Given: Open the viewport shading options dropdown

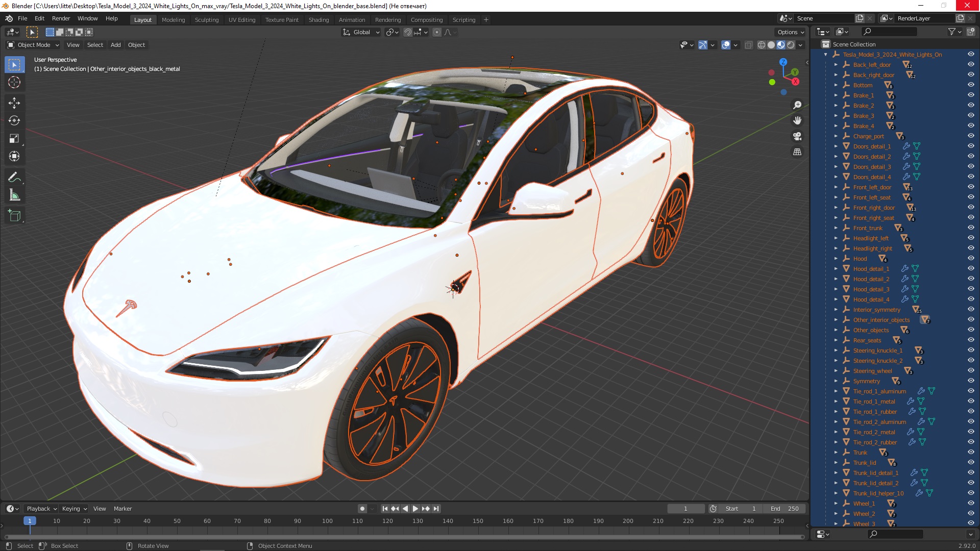Looking at the screenshot, I should click(801, 45).
